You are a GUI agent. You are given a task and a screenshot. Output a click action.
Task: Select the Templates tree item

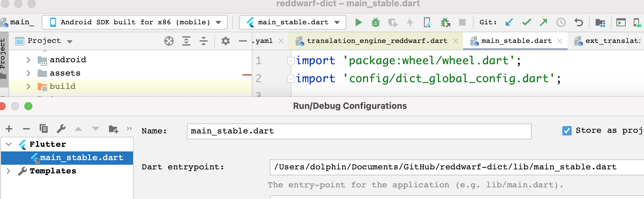click(x=53, y=171)
